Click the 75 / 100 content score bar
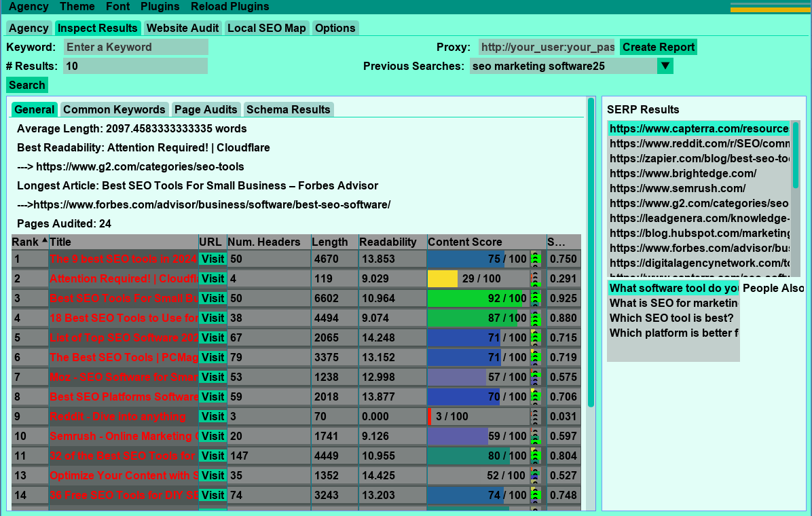The image size is (812, 516). 478,259
